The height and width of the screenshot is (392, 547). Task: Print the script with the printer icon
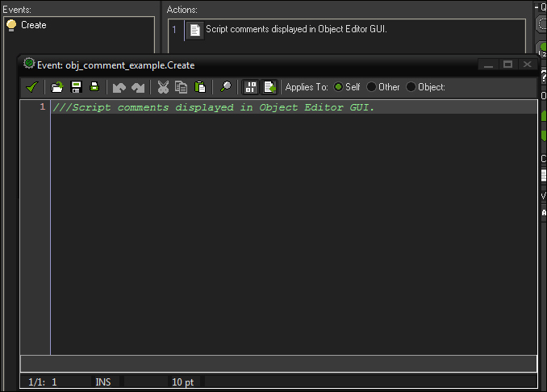[x=94, y=87]
